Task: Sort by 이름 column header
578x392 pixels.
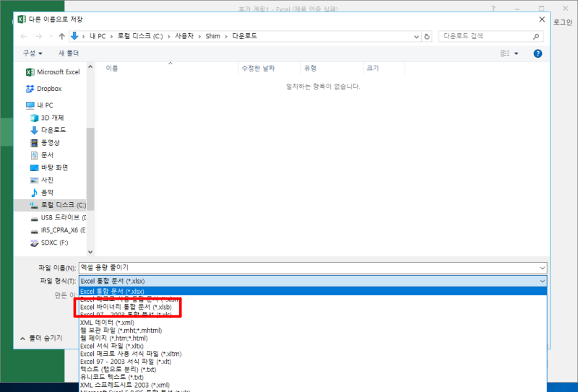Action: [112, 68]
